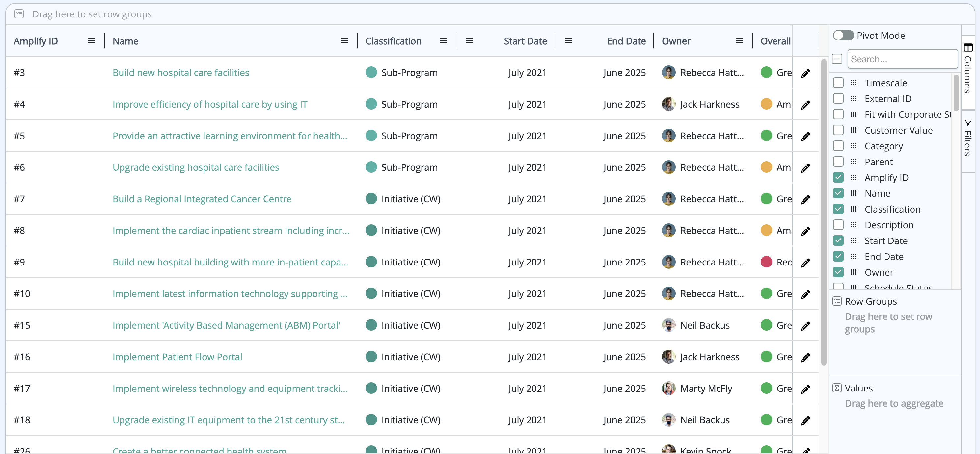Enable the Timescale column checkbox
Screen dimensions: 980x454
(x=838, y=83)
